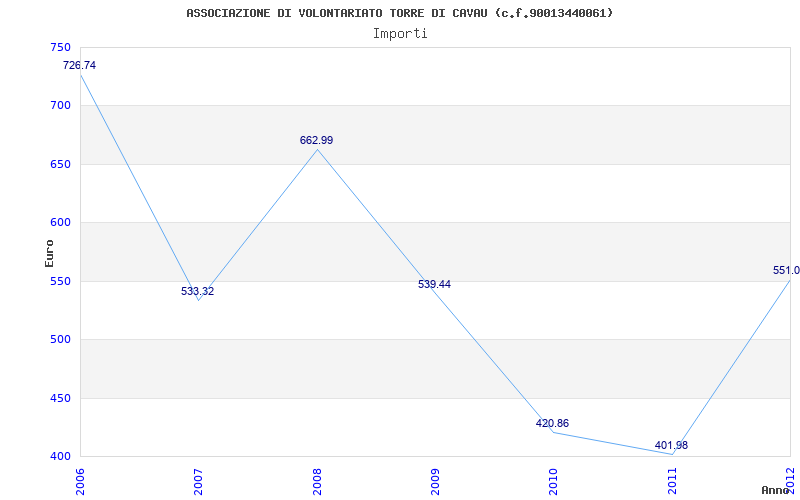
Task: Click the x-axis year 2006
Action: tap(80, 481)
